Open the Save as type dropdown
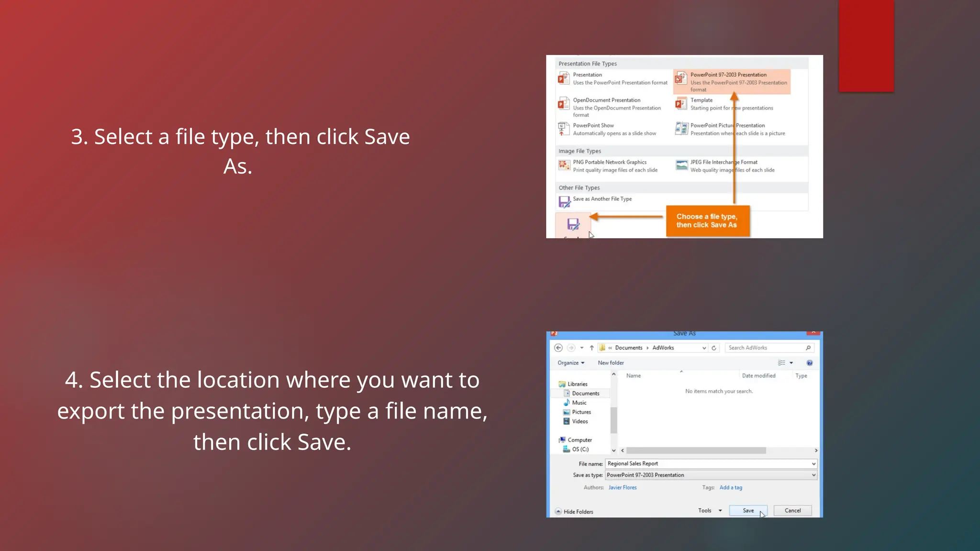This screenshot has width=980, height=551. [x=711, y=475]
